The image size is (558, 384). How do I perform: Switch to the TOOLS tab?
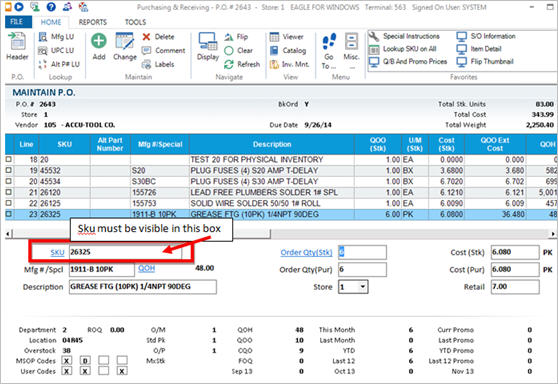[135, 22]
